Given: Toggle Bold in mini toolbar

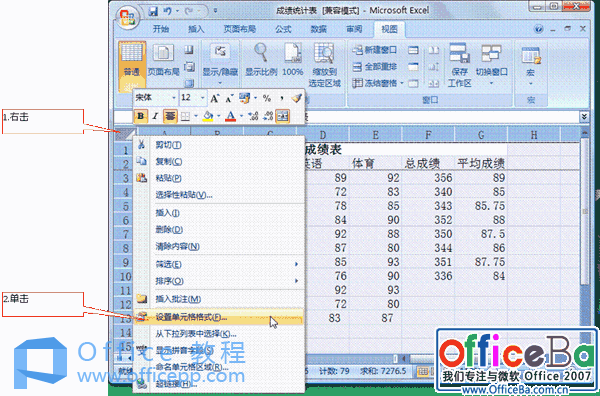Looking at the screenshot, I should click(141, 116).
